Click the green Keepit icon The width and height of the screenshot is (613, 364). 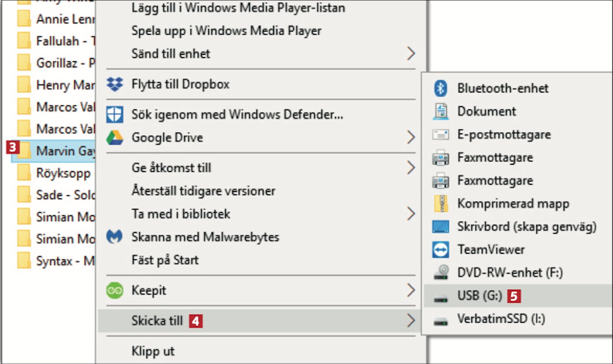(x=115, y=290)
